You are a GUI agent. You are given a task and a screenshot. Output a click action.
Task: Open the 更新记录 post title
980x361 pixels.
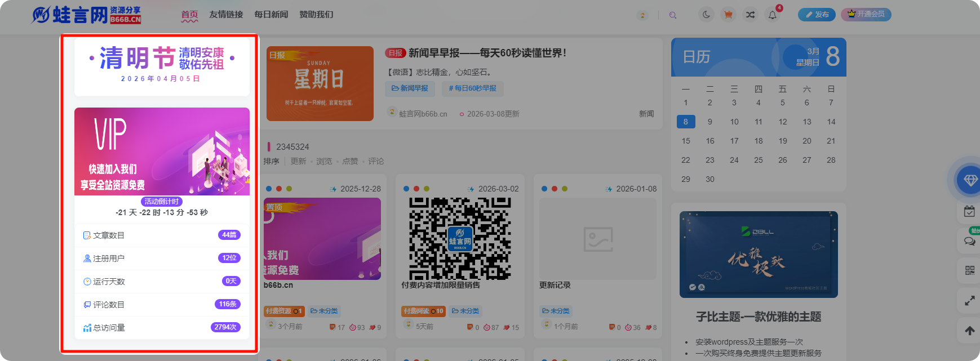point(555,285)
